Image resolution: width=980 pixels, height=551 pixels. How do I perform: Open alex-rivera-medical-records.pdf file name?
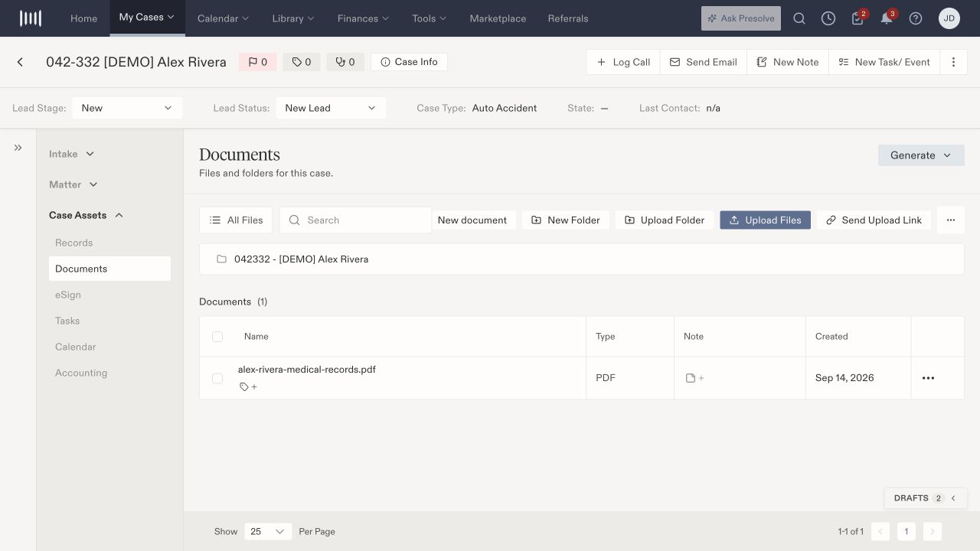click(x=306, y=370)
